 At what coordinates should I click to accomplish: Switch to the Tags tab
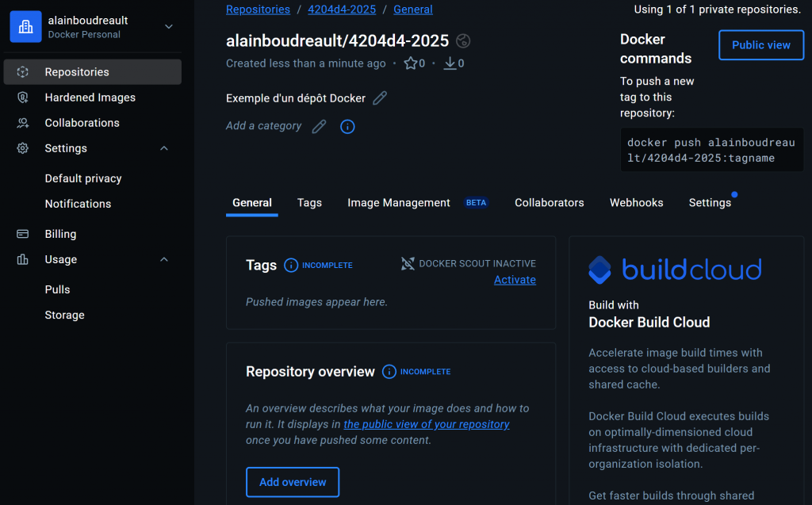pyautogui.click(x=309, y=203)
